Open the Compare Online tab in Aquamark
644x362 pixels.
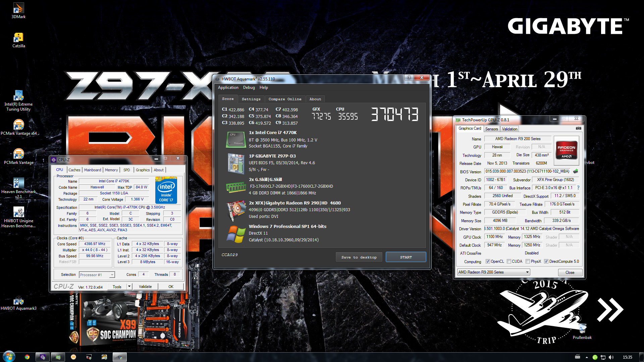285,99
